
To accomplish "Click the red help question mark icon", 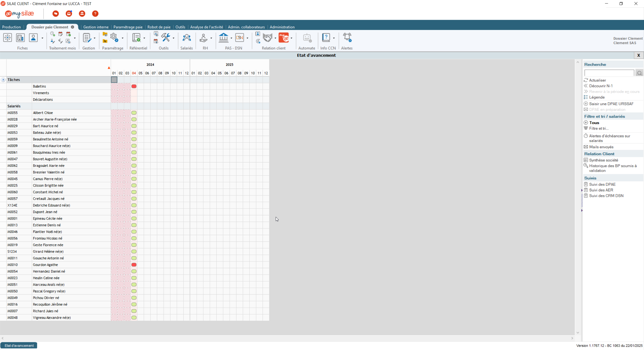I will click(95, 14).
